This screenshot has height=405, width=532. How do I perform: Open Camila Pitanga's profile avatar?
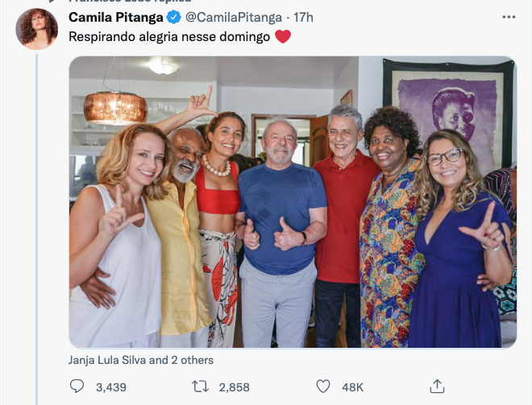pos(37,30)
